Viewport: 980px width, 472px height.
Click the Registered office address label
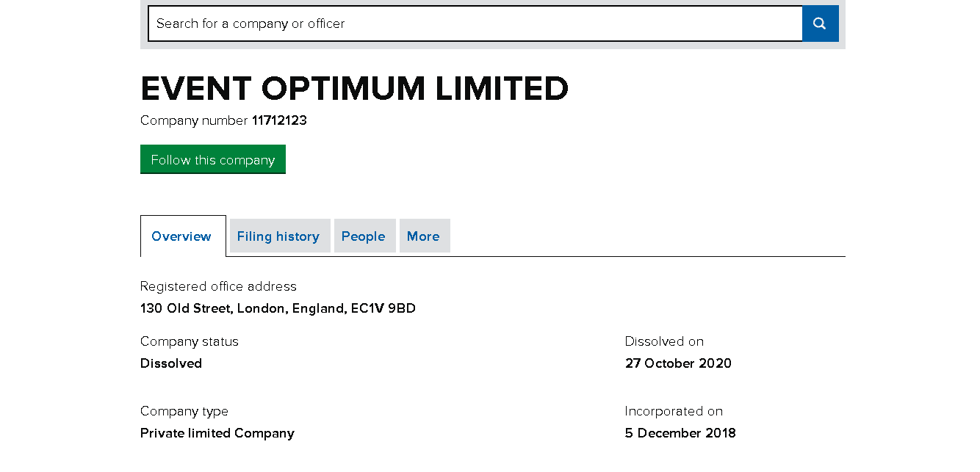tap(218, 286)
